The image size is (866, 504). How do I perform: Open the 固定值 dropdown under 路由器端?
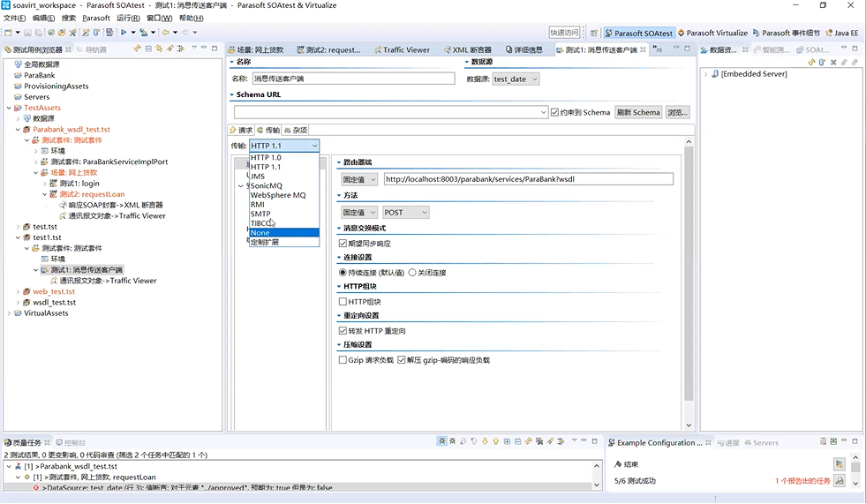[359, 179]
